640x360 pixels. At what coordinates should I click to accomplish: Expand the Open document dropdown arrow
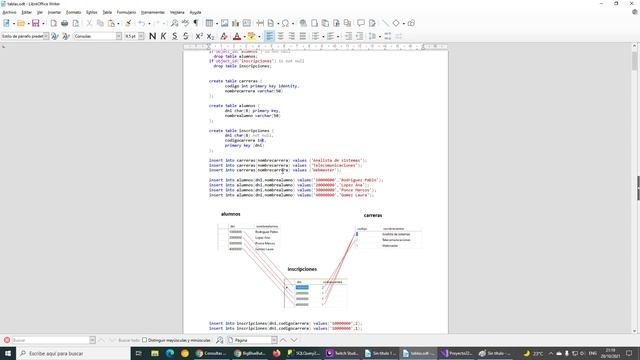click(28, 24)
